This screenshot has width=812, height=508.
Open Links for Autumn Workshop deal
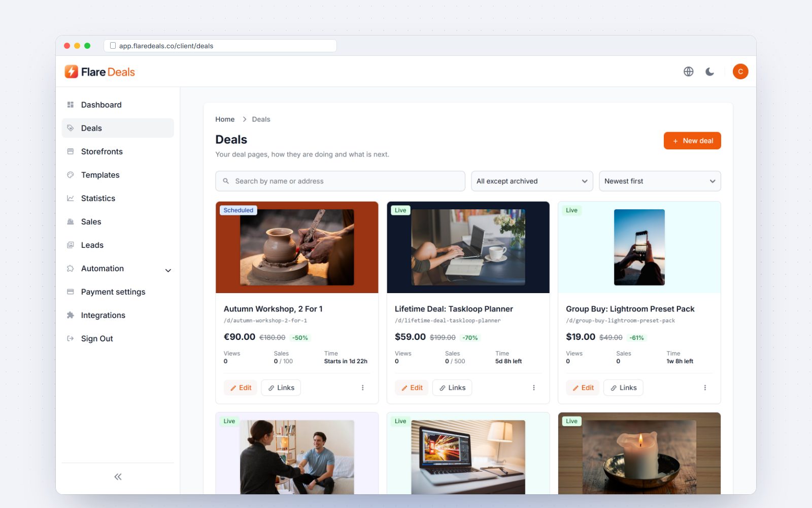[281, 388]
